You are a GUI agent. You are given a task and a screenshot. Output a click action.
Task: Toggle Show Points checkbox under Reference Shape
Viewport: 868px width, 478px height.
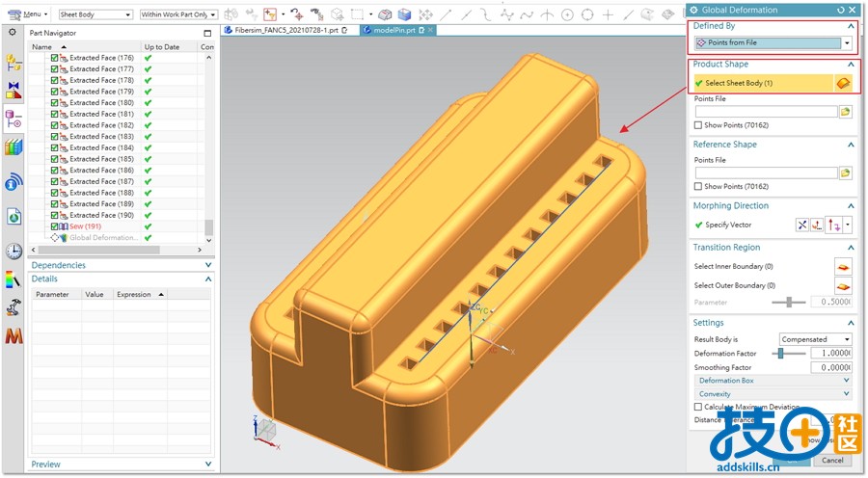point(698,186)
